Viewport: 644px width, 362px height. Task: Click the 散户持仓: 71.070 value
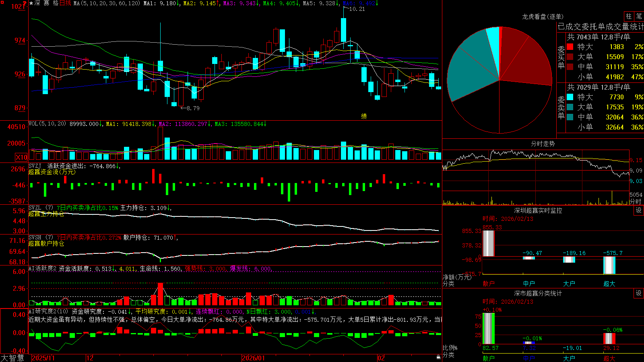click(148, 238)
